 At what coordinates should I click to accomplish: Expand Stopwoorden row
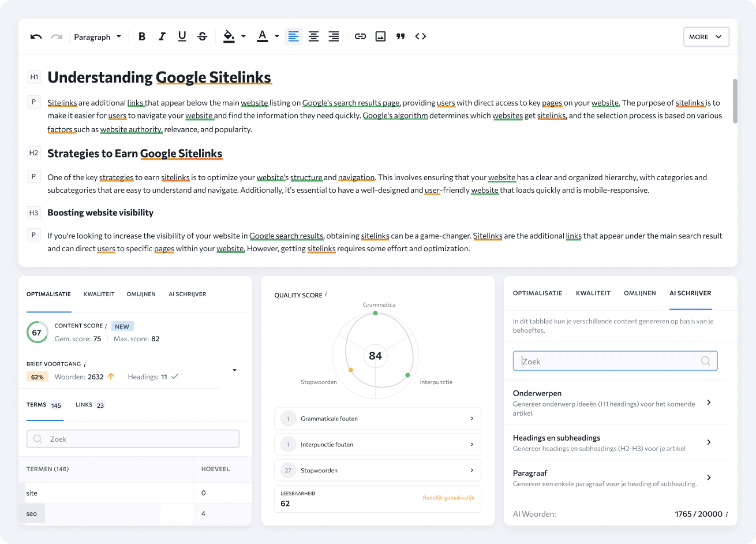(x=377, y=471)
